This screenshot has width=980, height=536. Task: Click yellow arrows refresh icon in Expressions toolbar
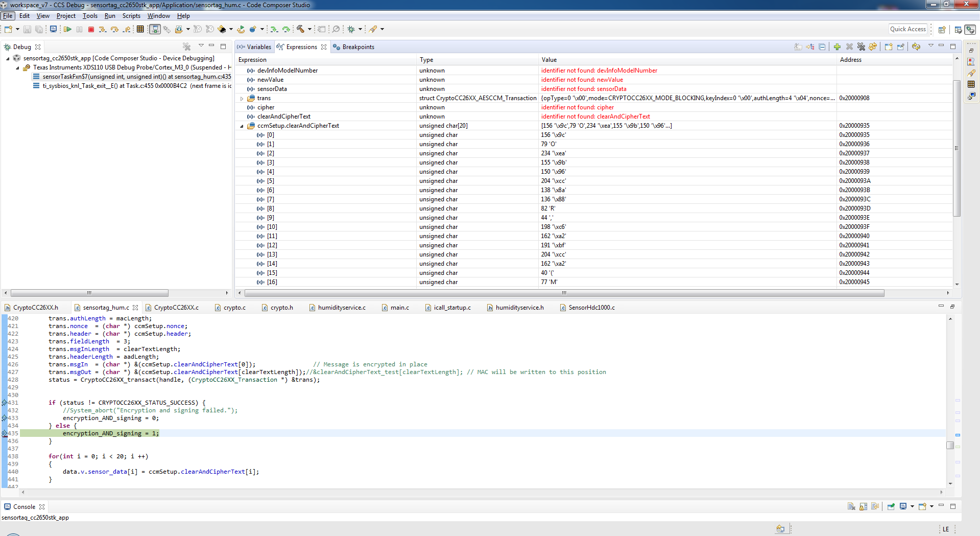pyautogui.click(x=916, y=47)
